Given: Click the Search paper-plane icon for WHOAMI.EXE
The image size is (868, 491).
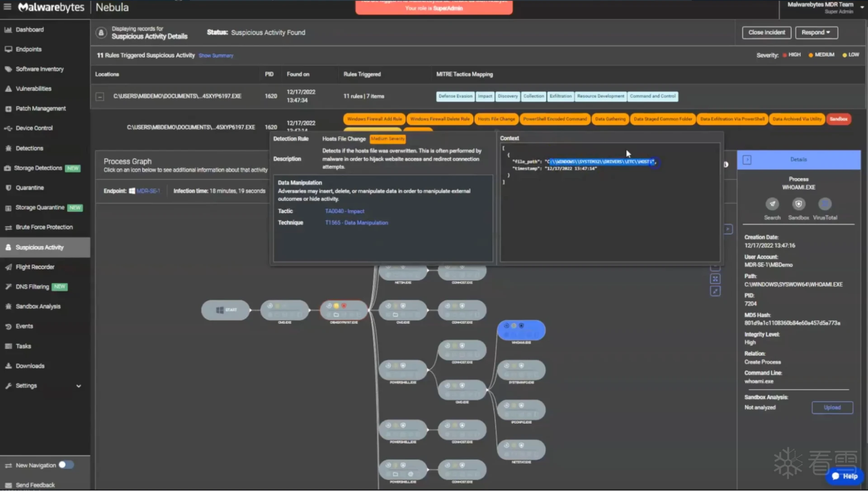Looking at the screenshot, I should (x=772, y=204).
